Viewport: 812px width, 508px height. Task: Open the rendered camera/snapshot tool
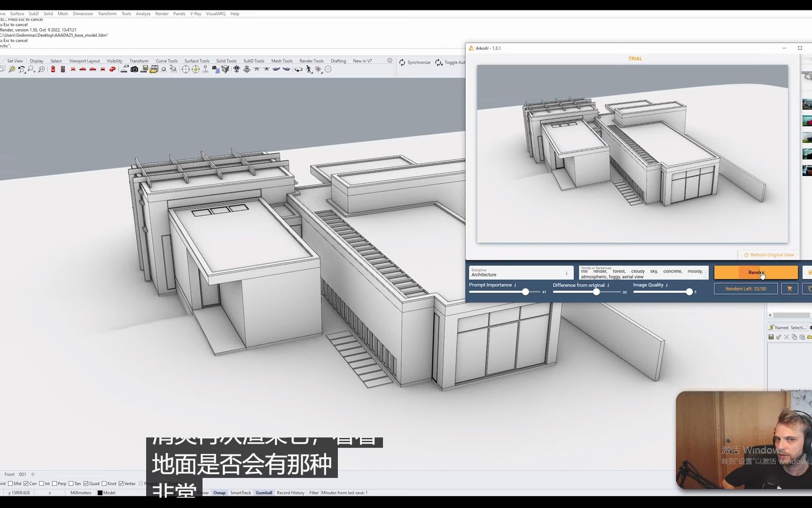[x=134, y=69]
